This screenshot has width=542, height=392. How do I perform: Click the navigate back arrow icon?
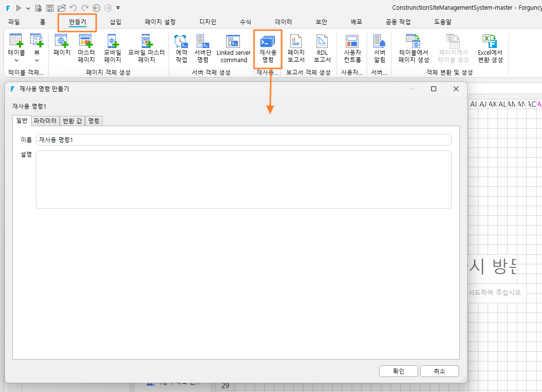click(97, 8)
